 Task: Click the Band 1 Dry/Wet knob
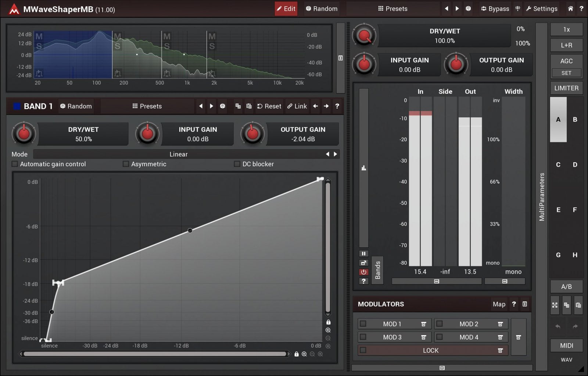tap(24, 134)
